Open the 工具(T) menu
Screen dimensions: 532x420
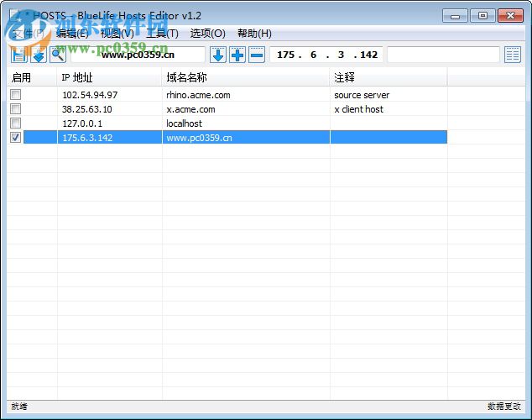(162, 34)
